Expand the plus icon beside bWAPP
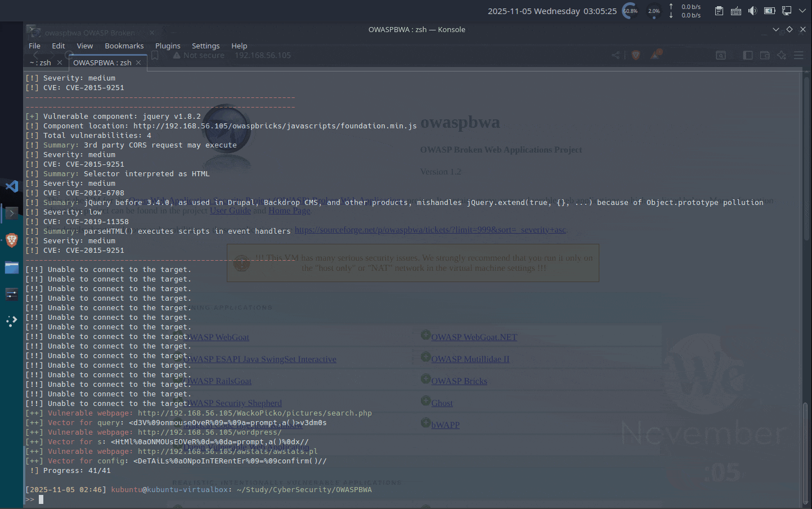The image size is (812, 509). pyautogui.click(x=426, y=423)
